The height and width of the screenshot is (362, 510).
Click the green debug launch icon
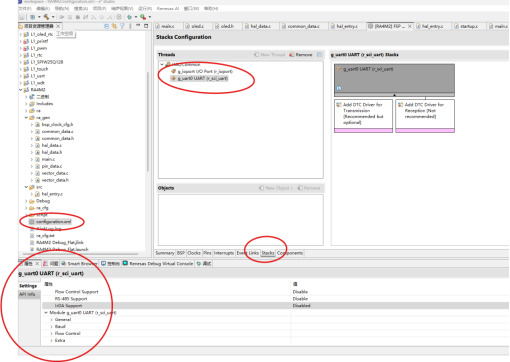coord(130,17)
